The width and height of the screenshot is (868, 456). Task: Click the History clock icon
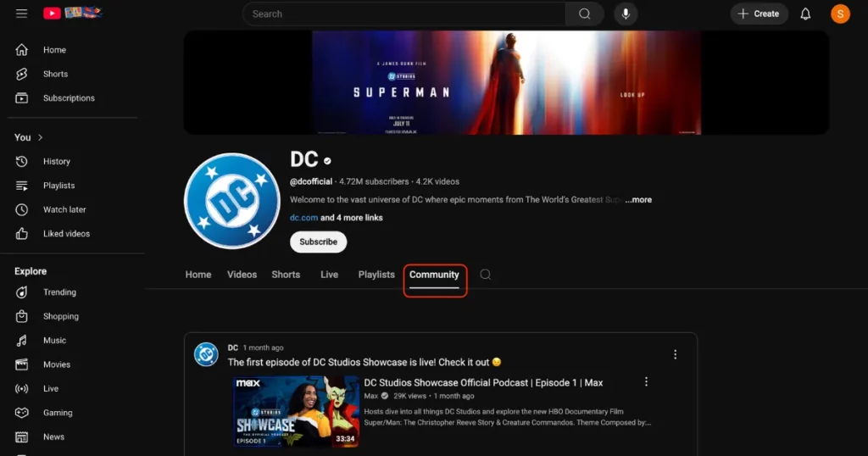[x=21, y=161]
